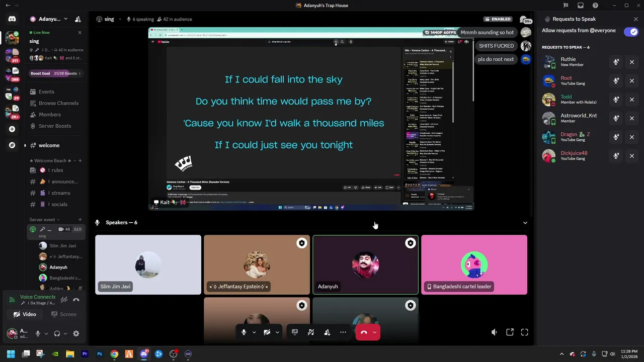Screen dimensions: 644x362
Task: Open Direct Messages Discord home icon
Action: click(12, 19)
